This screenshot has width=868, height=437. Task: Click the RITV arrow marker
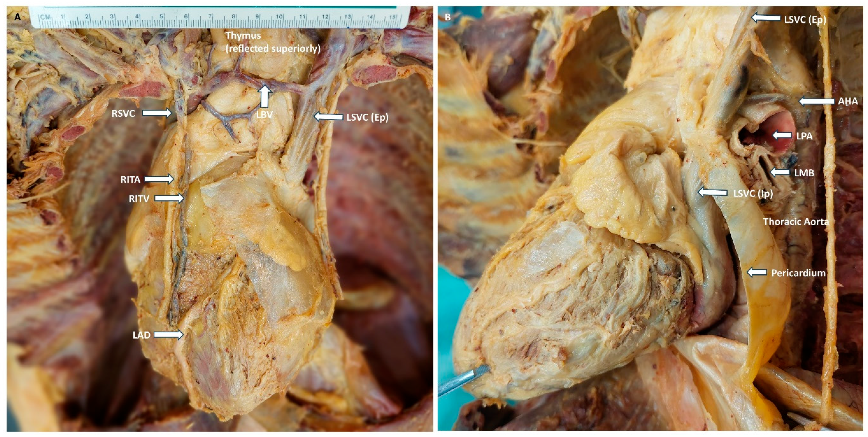tap(169, 198)
